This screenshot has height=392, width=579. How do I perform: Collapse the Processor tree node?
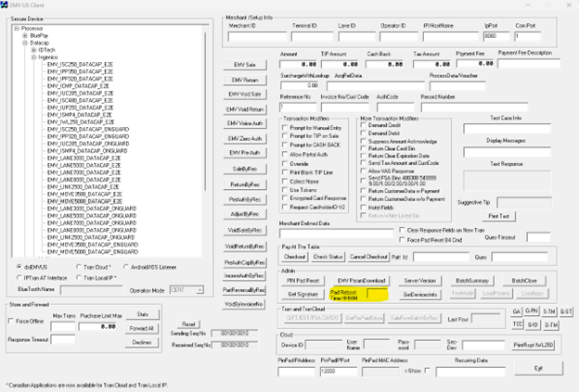tap(17, 29)
